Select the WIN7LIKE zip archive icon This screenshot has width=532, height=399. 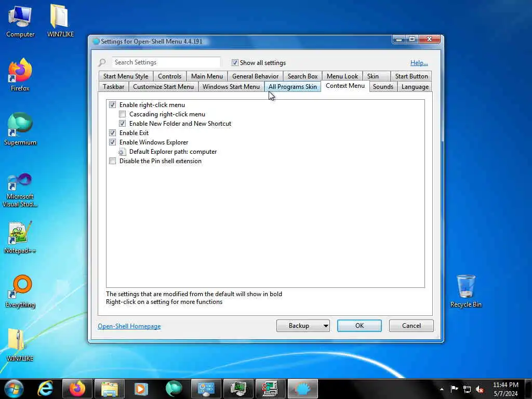[x=20, y=345]
